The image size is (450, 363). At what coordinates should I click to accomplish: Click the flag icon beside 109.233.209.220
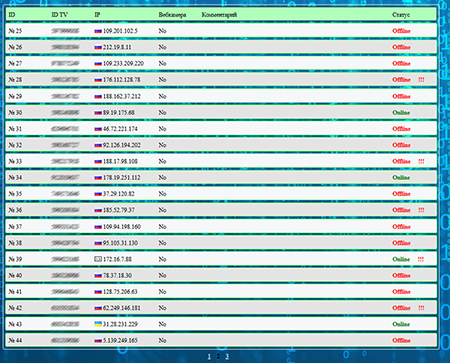(x=98, y=64)
